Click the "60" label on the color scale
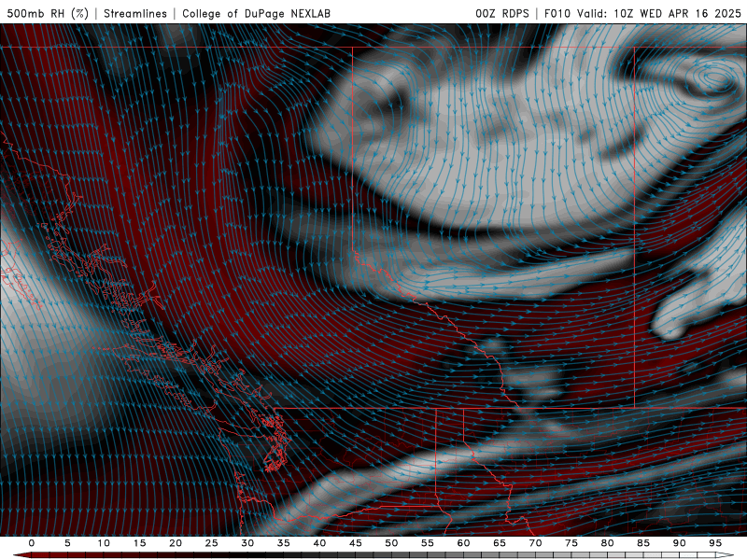The image size is (747, 560). [x=463, y=543]
